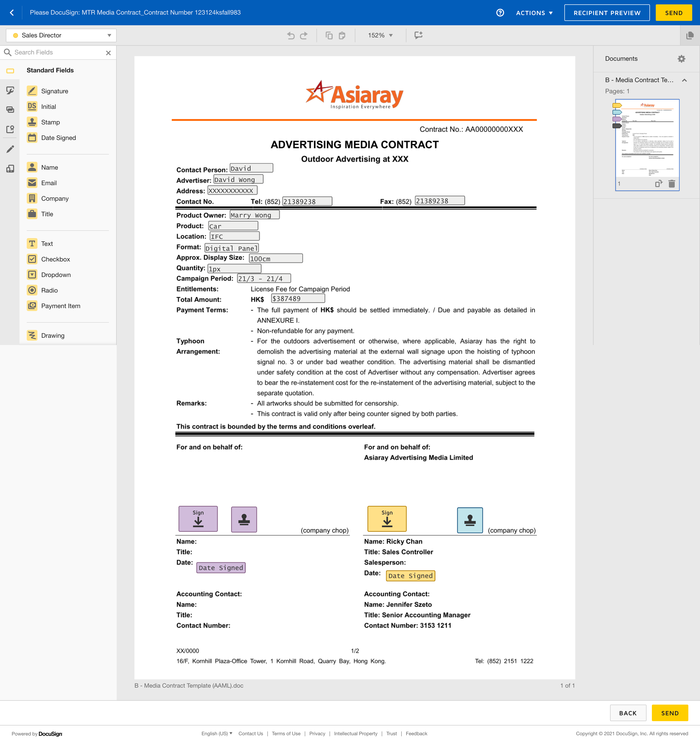Open the Trust footer link
The width and height of the screenshot is (700, 743).
click(x=392, y=733)
